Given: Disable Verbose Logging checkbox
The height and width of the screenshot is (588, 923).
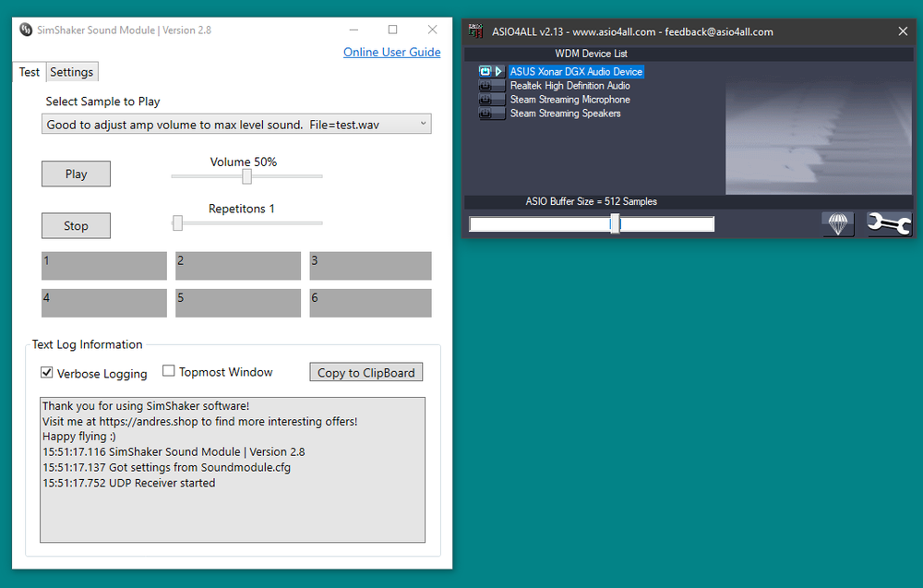Looking at the screenshot, I should tap(46, 373).
